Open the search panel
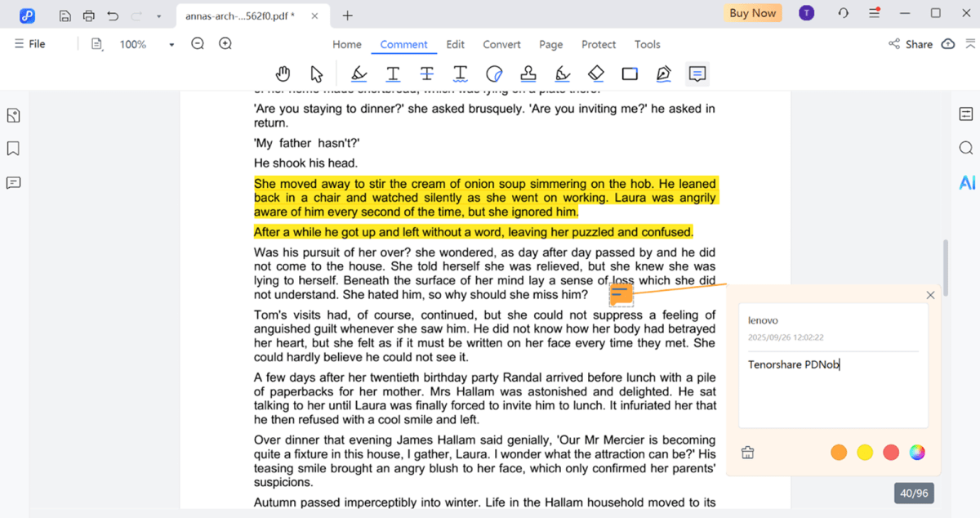 [x=966, y=148]
